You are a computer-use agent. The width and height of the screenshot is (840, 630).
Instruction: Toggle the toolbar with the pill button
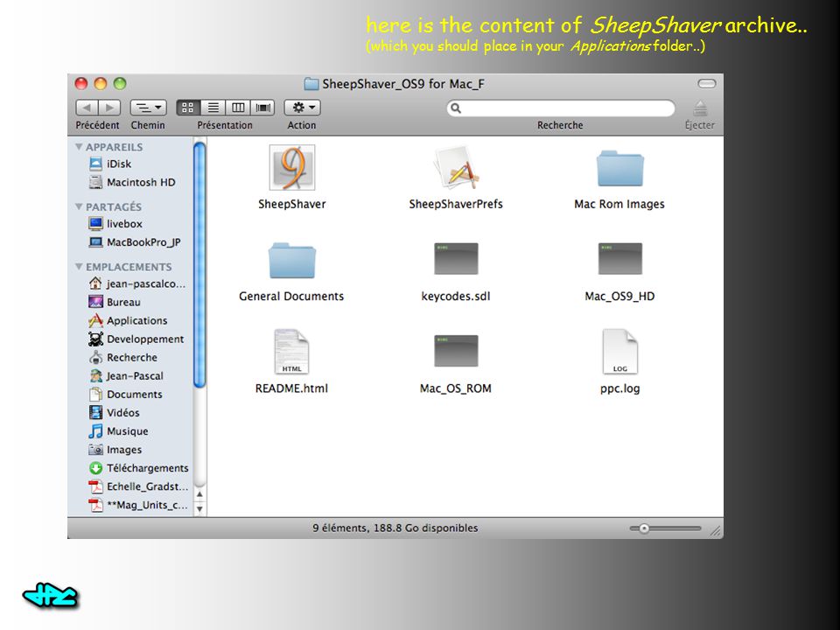point(707,84)
